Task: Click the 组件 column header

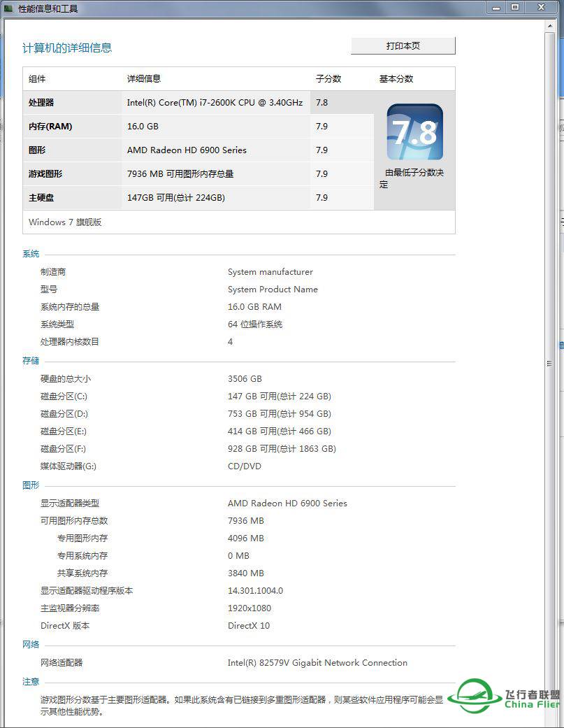Action: [37, 78]
